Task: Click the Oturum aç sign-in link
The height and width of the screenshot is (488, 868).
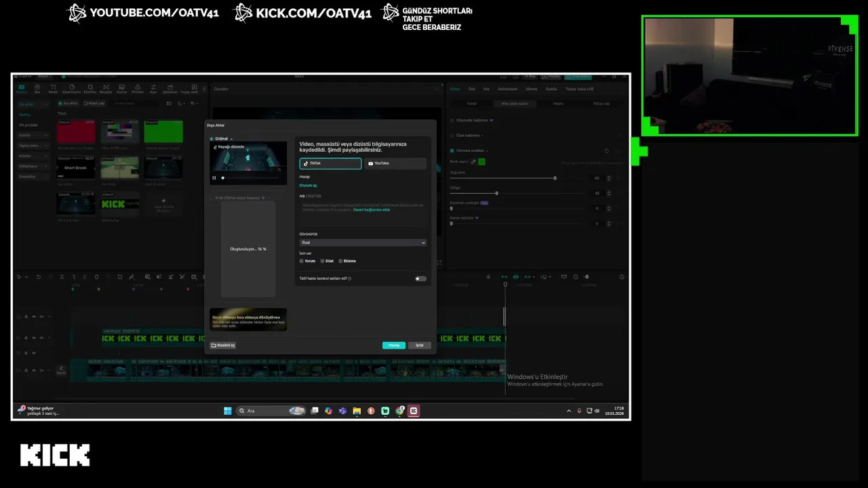Action: coord(308,185)
